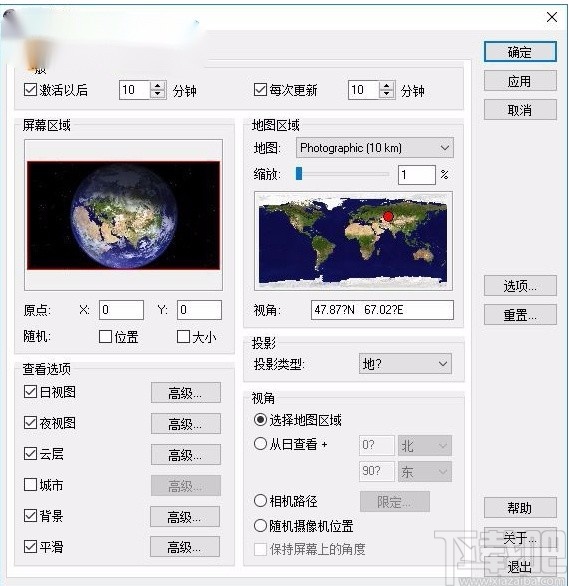Uncheck the 背景 checkbox
Image resolution: width=569 pixels, height=586 pixels.
(x=30, y=516)
